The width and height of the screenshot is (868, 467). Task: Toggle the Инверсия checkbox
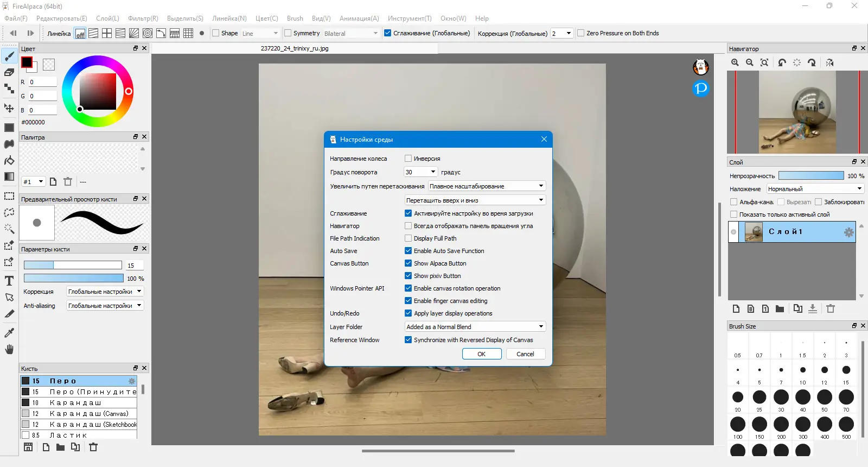pos(408,159)
